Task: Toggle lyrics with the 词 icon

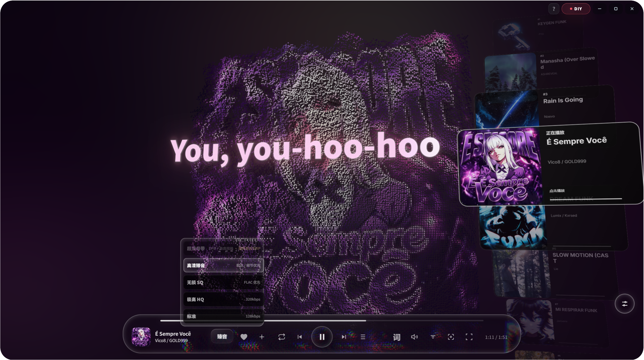Action: 396,337
